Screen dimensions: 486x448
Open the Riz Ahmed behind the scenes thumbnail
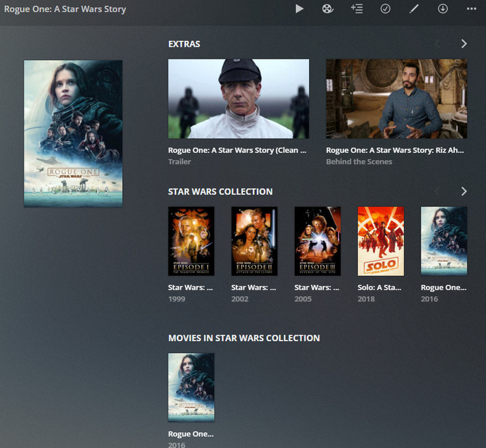tap(396, 99)
